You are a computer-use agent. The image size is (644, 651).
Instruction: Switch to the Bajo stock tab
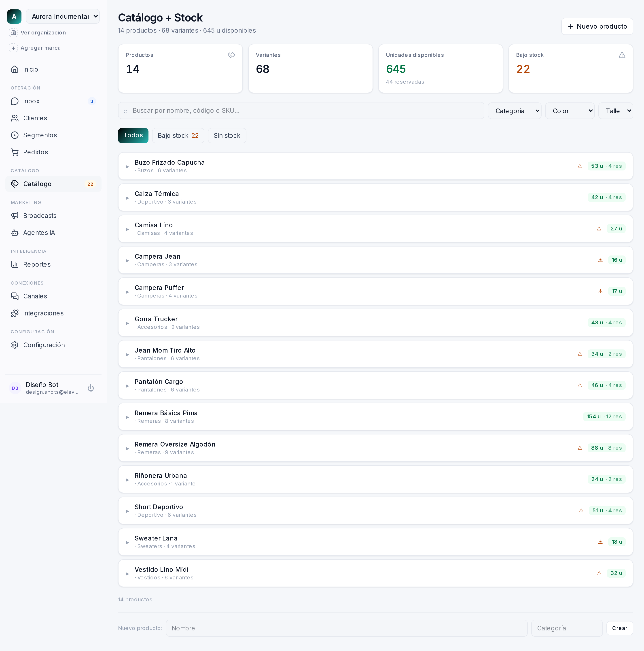[x=178, y=135]
